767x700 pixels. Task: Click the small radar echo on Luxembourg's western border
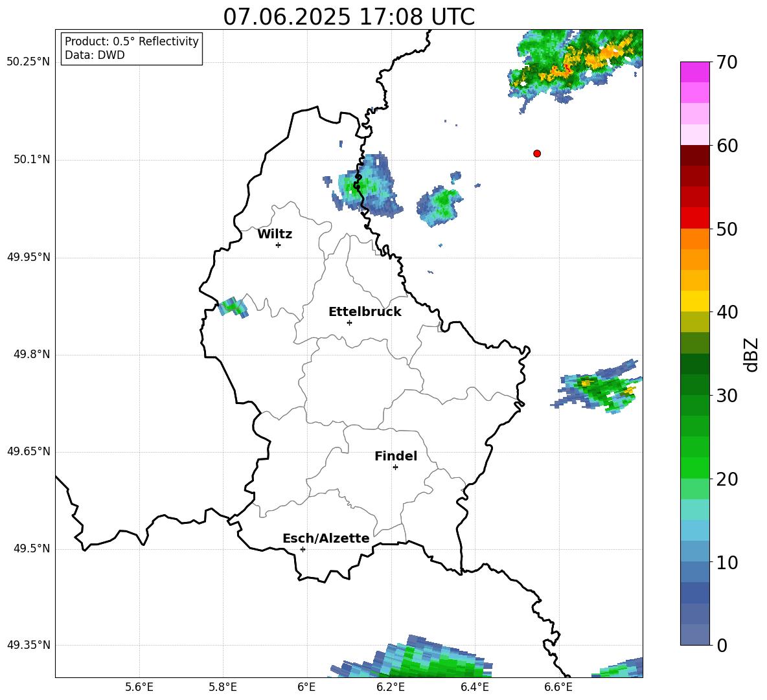[x=233, y=307]
